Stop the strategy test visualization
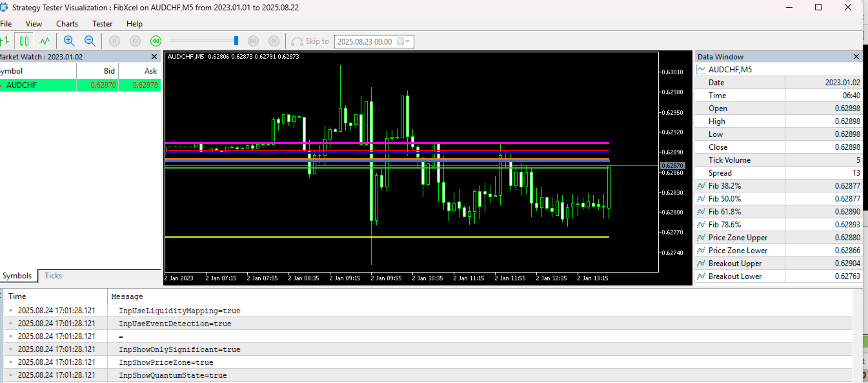This screenshot has height=383, width=868. point(135,41)
